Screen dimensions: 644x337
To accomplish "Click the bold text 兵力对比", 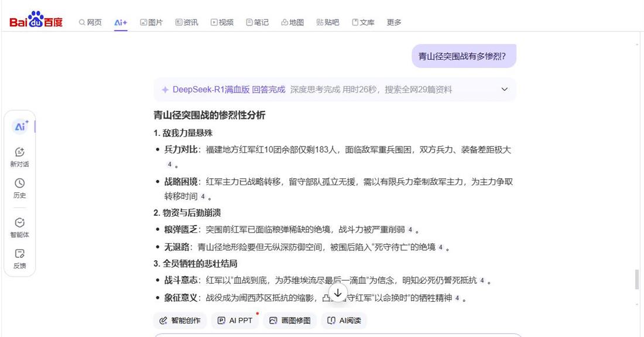I will point(181,149).
